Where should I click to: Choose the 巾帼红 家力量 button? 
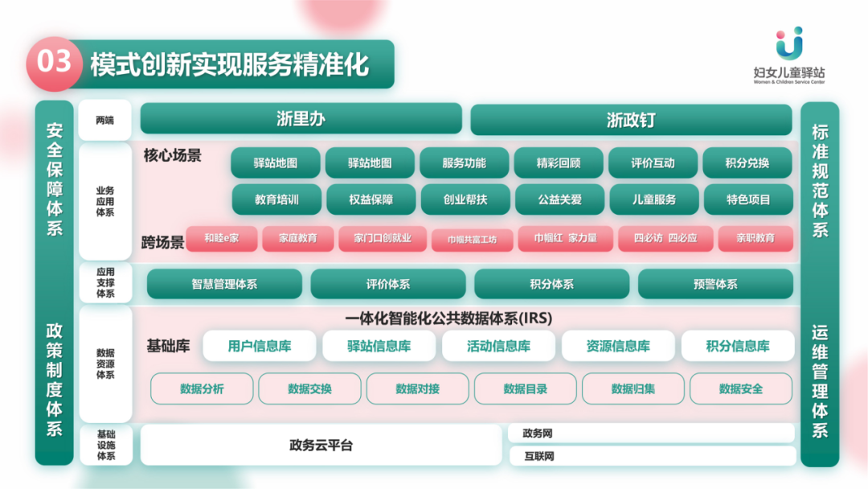pos(565,238)
